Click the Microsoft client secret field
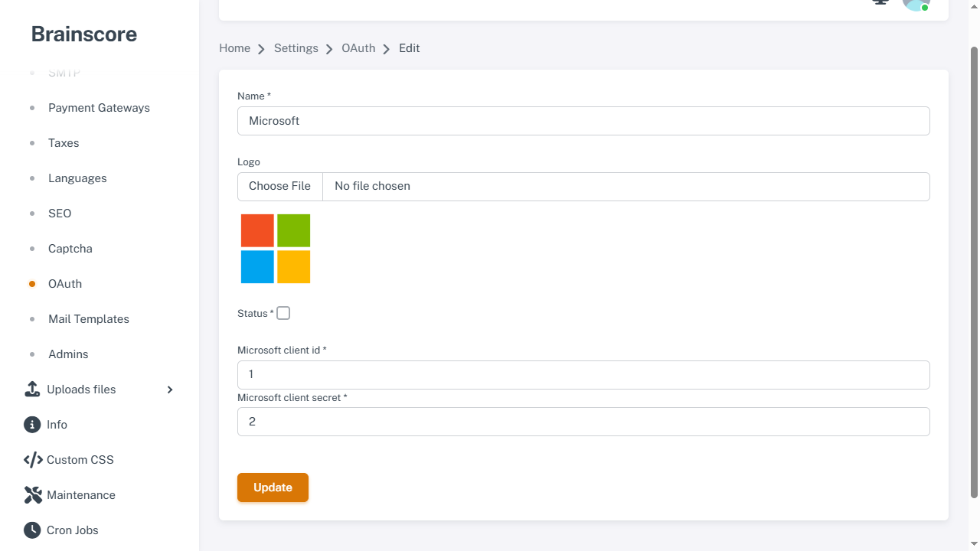This screenshot has height=551, width=980. tap(583, 422)
